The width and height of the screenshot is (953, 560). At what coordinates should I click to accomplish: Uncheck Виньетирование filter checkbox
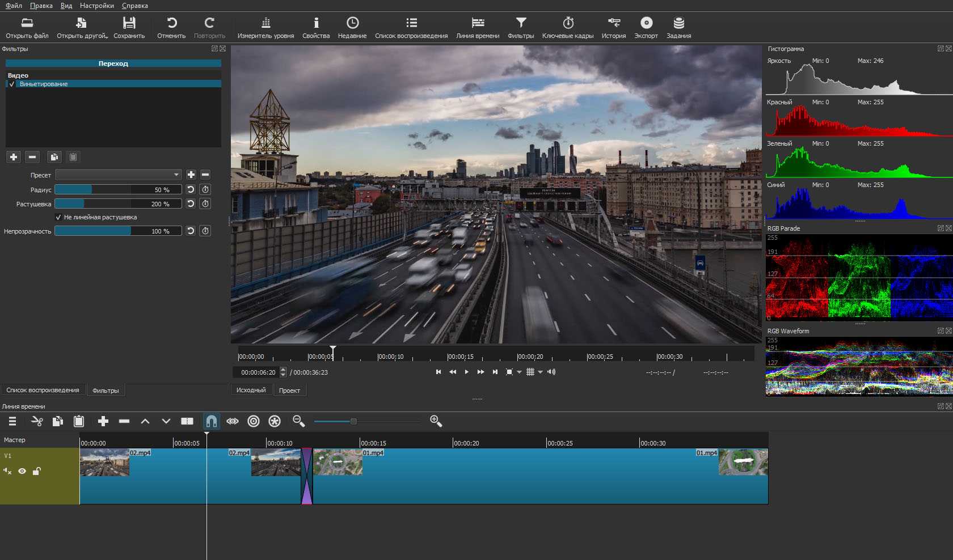click(x=12, y=84)
